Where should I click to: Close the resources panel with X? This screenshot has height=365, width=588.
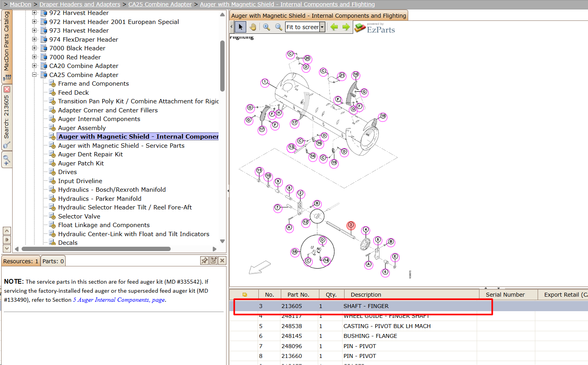[x=222, y=260]
